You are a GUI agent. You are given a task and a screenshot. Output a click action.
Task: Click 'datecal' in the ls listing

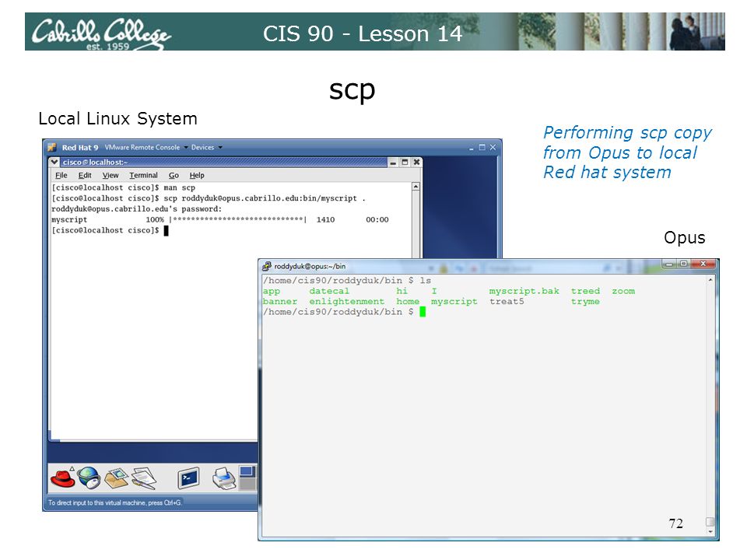(x=328, y=291)
